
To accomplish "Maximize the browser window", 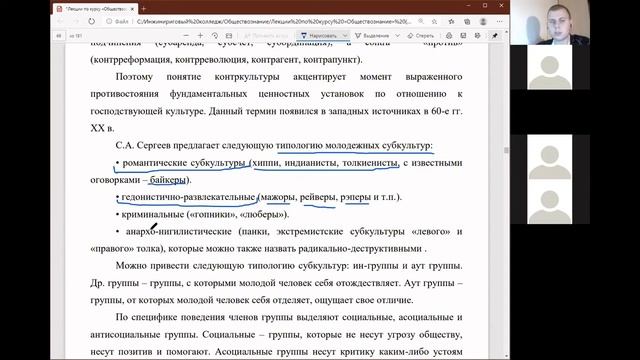I will (x=485, y=6).
